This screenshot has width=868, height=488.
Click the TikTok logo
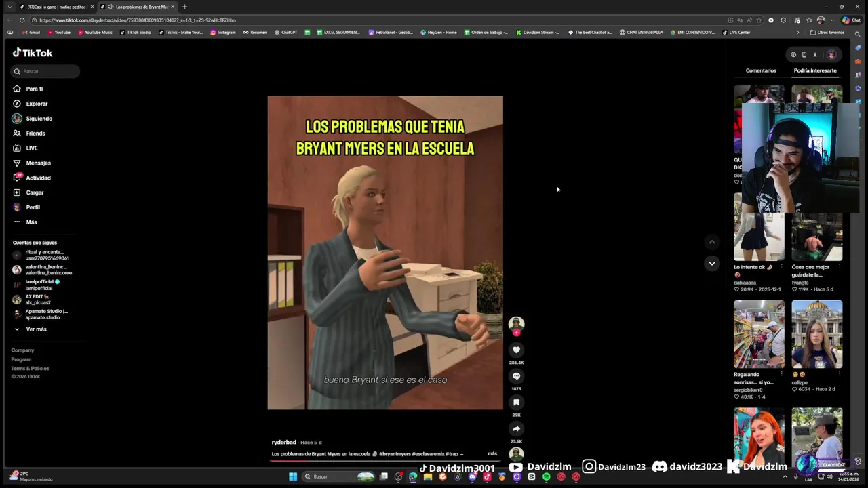(x=33, y=53)
